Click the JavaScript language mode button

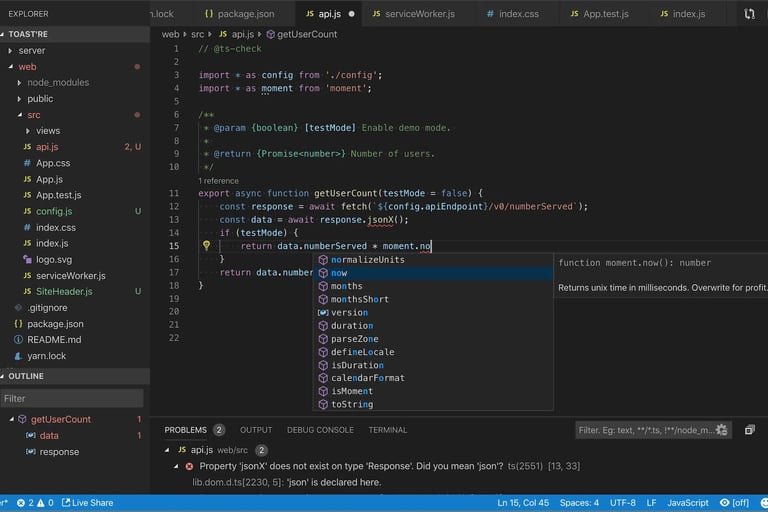(688, 502)
